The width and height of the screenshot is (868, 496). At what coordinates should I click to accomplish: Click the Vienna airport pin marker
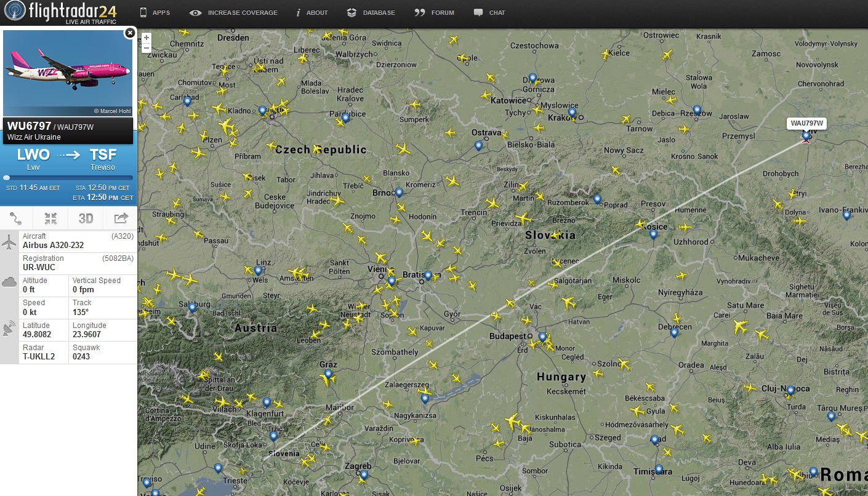click(392, 281)
